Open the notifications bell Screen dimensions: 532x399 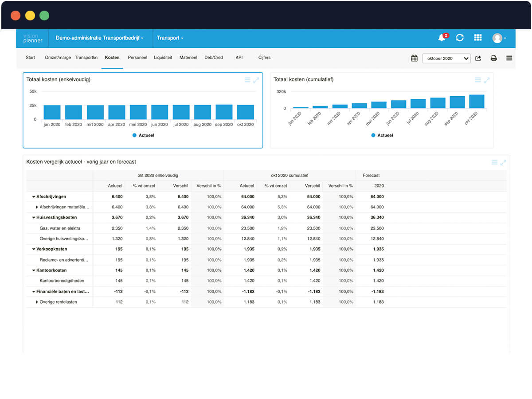(442, 38)
